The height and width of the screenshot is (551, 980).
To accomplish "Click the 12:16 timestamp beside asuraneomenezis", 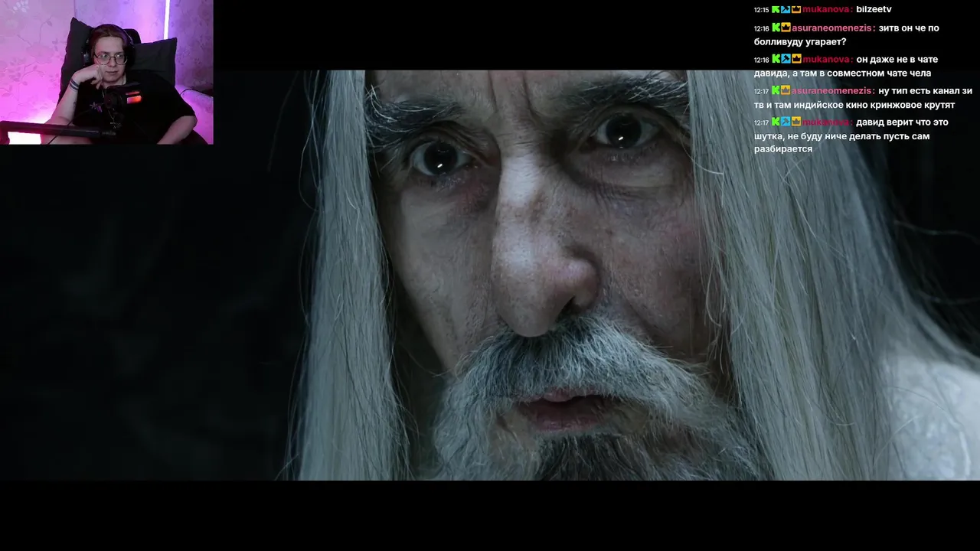I will click(761, 28).
